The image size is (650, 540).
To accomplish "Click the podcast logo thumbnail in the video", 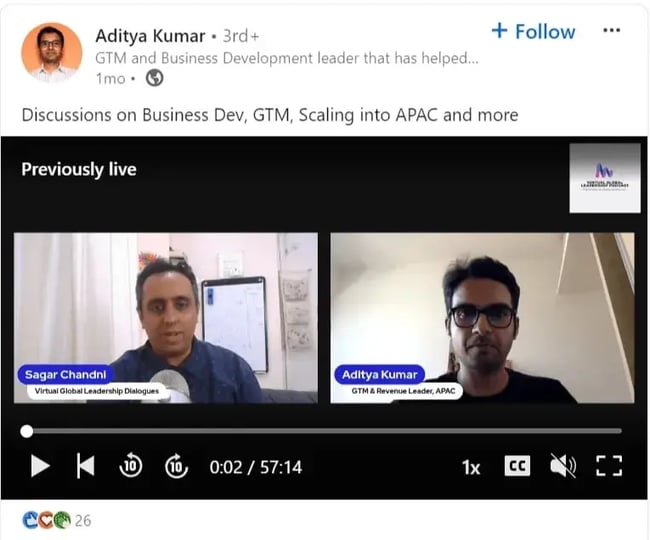I will (x=604, y=178).
